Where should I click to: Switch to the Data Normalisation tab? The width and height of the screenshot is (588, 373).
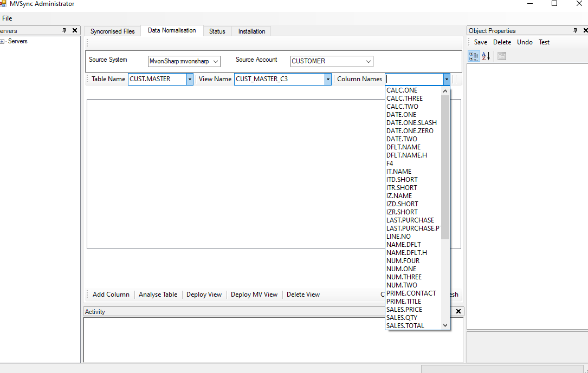point(172,30)
